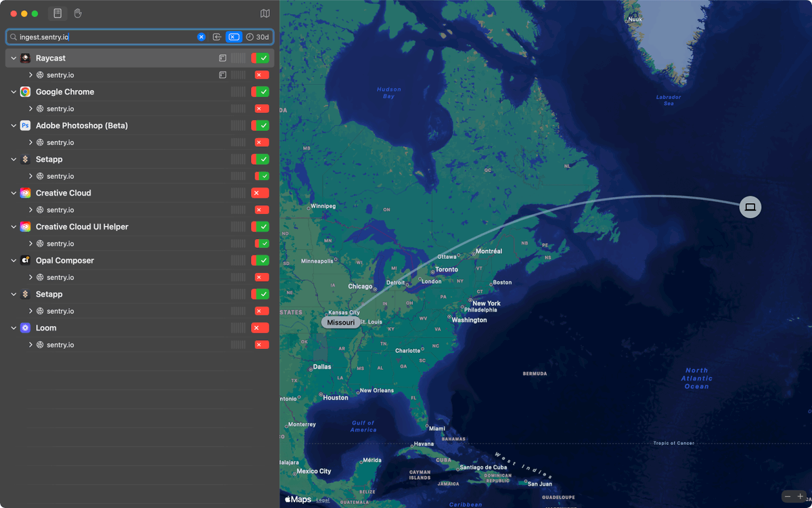Select the Creative Cloud UI Helper row
Screen dimensions: 812x508
(x=139, y=227)
